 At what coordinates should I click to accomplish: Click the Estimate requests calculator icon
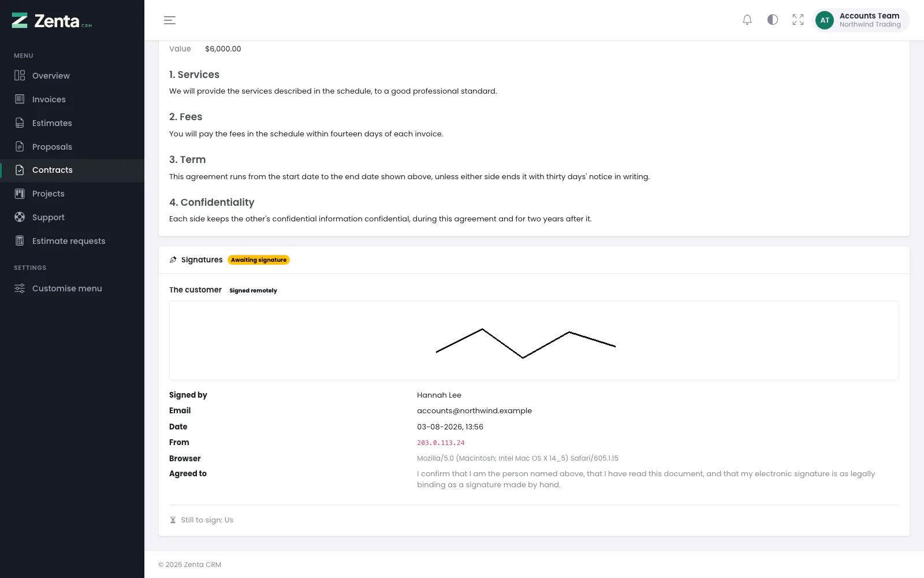click(x=20, y=241)
